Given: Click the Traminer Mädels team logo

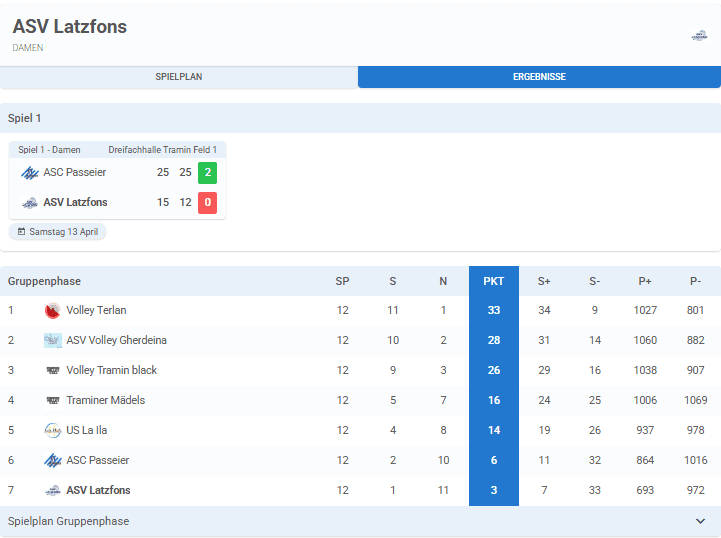Looking at the screenshot, I should [x=53, y=401].
